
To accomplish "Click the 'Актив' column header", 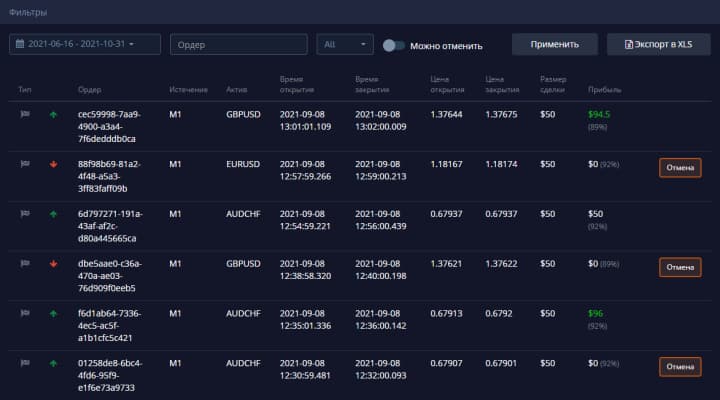I will (x=238, y=90).
